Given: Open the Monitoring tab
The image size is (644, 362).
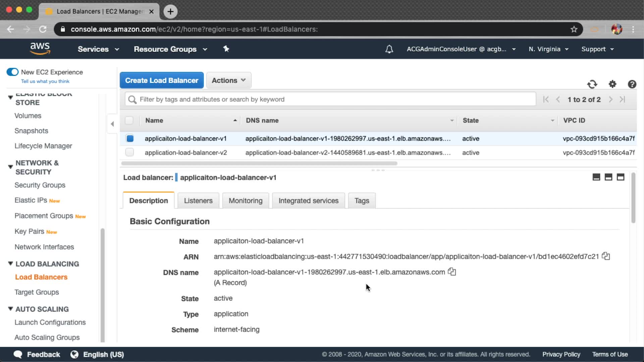Looking at the screenshot, I should pos(245,201).
